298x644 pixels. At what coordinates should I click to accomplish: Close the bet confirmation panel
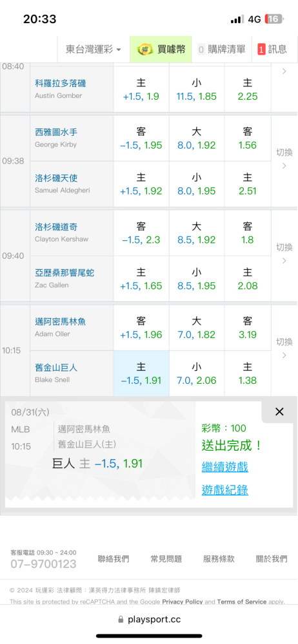click(279, 412)
